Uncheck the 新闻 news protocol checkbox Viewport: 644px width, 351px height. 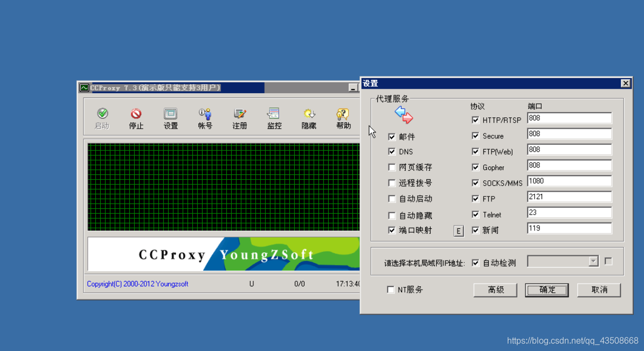[475, 230]
